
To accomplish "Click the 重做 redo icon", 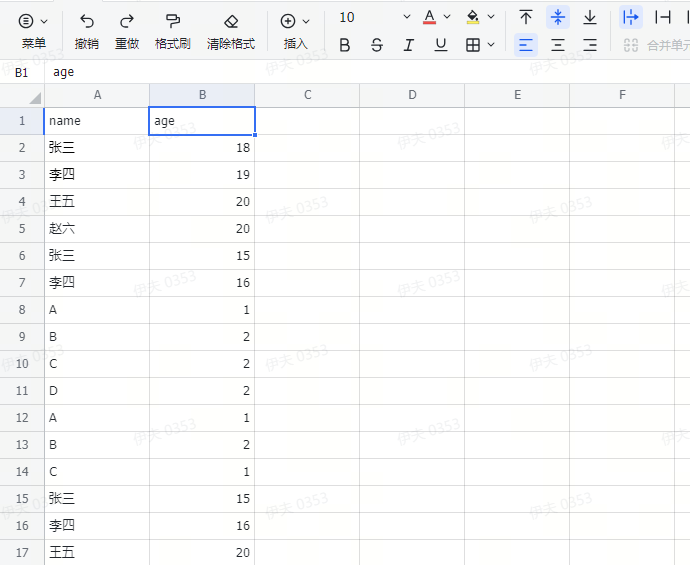I will (127, 21).
